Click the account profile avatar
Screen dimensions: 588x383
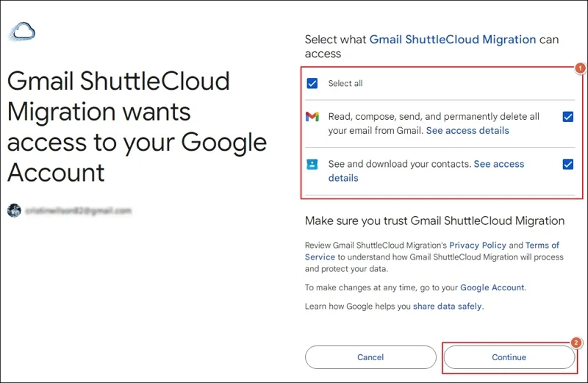[14, 210]
